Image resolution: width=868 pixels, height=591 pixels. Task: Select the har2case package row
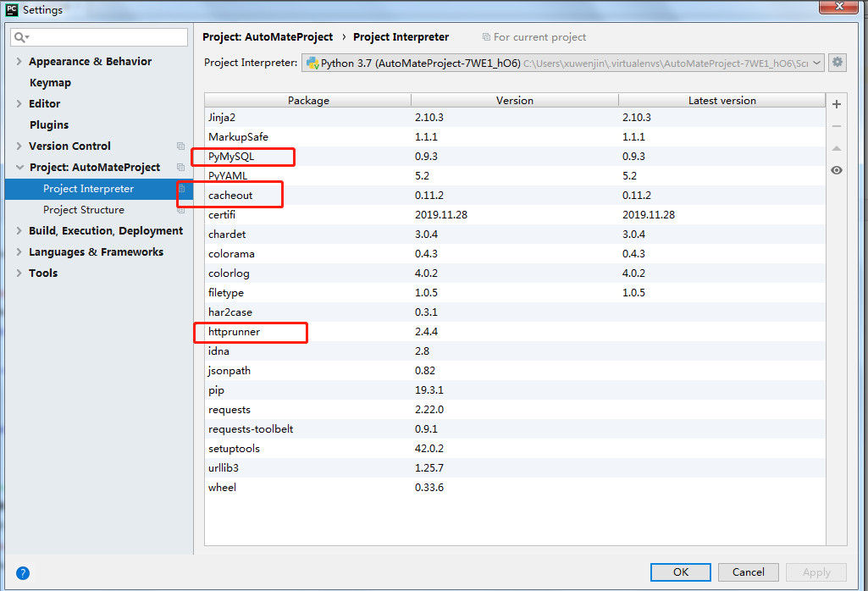(515, 312)
